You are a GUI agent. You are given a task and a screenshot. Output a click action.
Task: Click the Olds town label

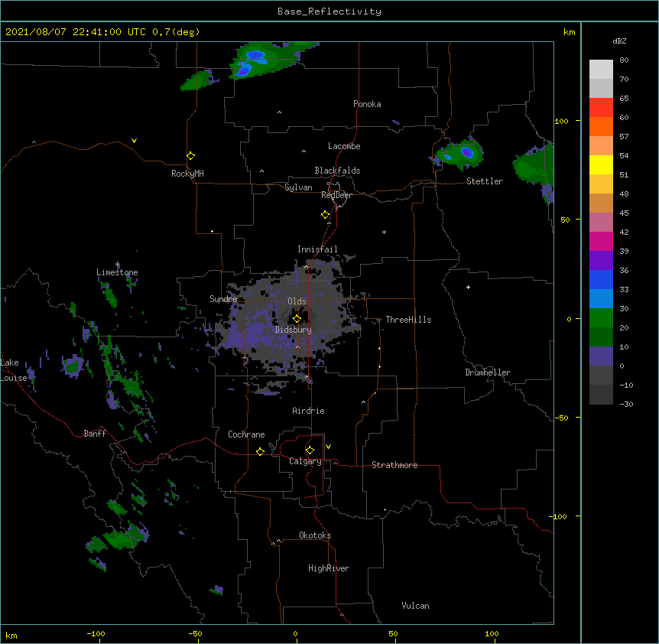tap(297, 301)
